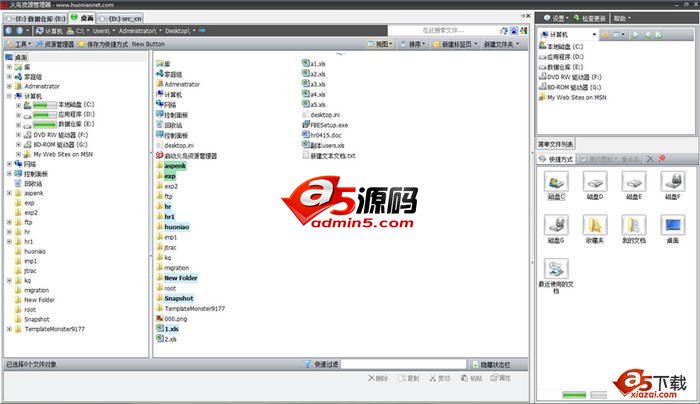Click the 检查更新 check update button
This screenshot has width=700, height=404.
590,18
